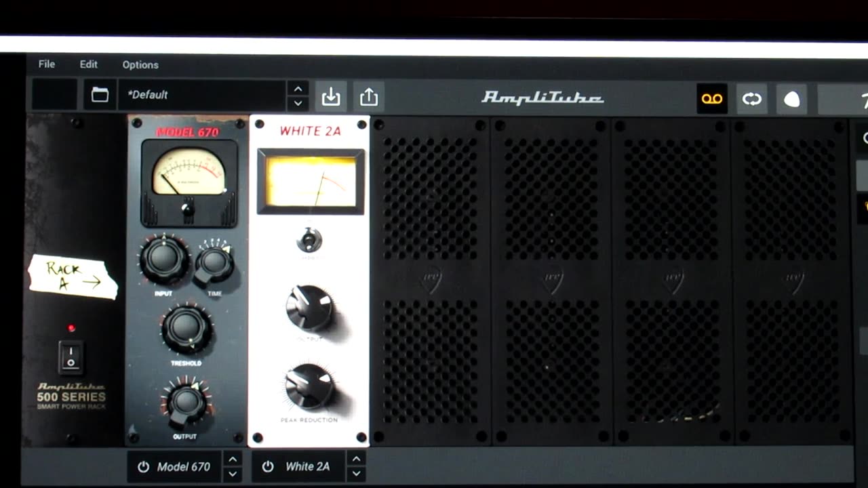
Task: Click the loop arrows icon
Action: click(x=752, y=99)
